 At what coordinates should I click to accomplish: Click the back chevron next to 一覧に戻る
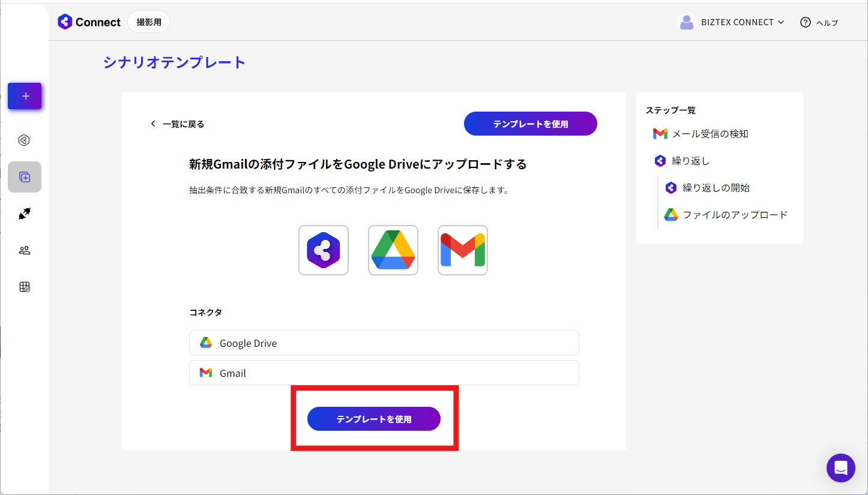click(153, 124)
